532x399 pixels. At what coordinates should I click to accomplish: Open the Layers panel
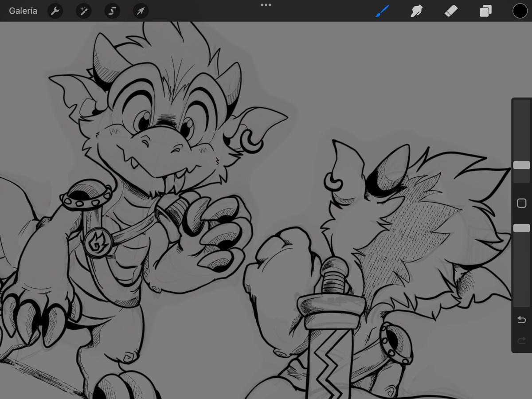point(485,11)
